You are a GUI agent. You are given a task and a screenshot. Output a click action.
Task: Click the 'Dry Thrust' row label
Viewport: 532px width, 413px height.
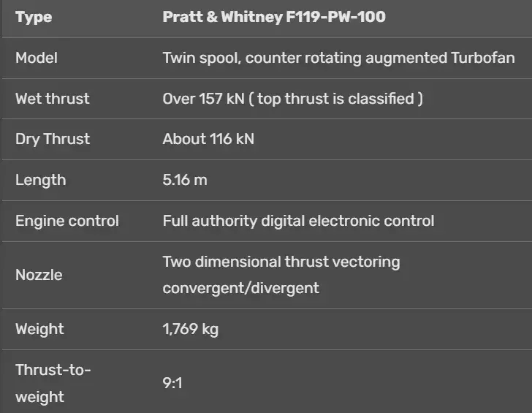click(53, 139)
